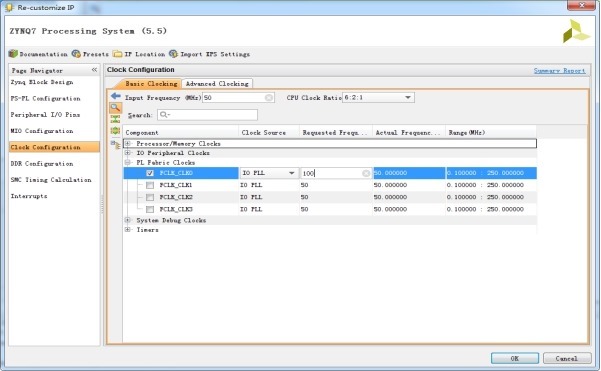Expand Processor/Memory Clocks
Image resolution: width=601 pixels, height=371 pixels.
pos(128,143)
